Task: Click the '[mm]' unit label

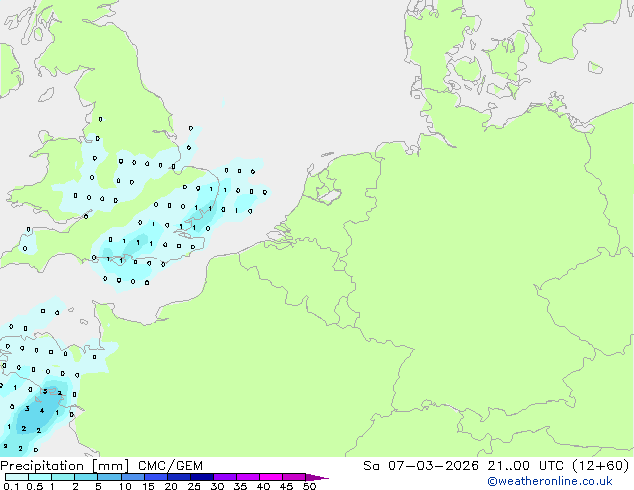Action: click(111, 466)
